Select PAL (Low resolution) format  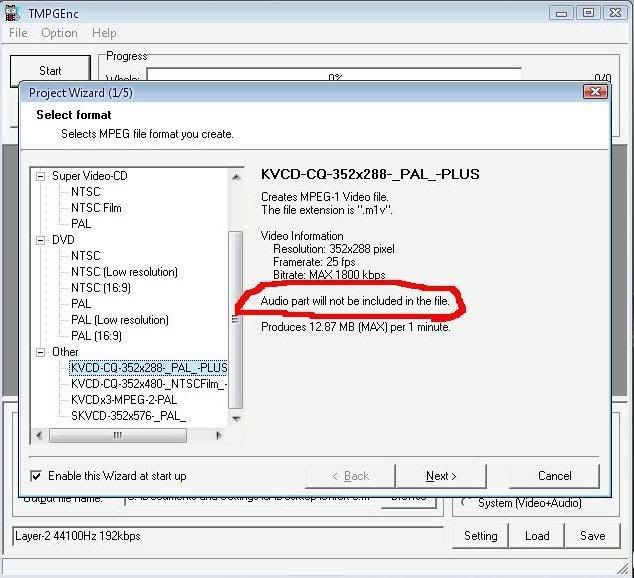coord(120,320)
